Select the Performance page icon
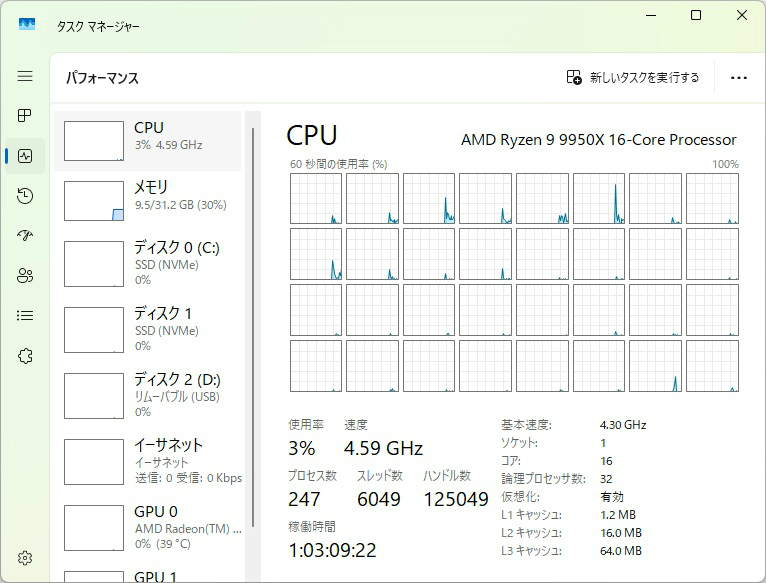The width and height of the screenshot is (766, 583). [25, 156]
